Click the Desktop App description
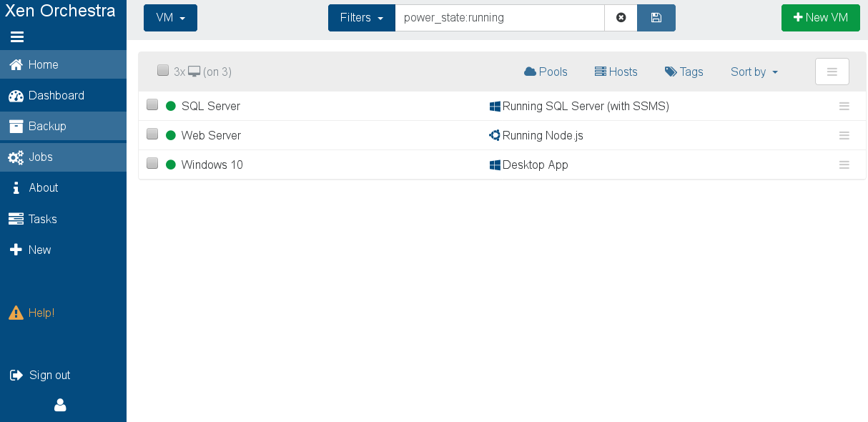Viewport: 868px width, 422px height. (x=536, y=165)
